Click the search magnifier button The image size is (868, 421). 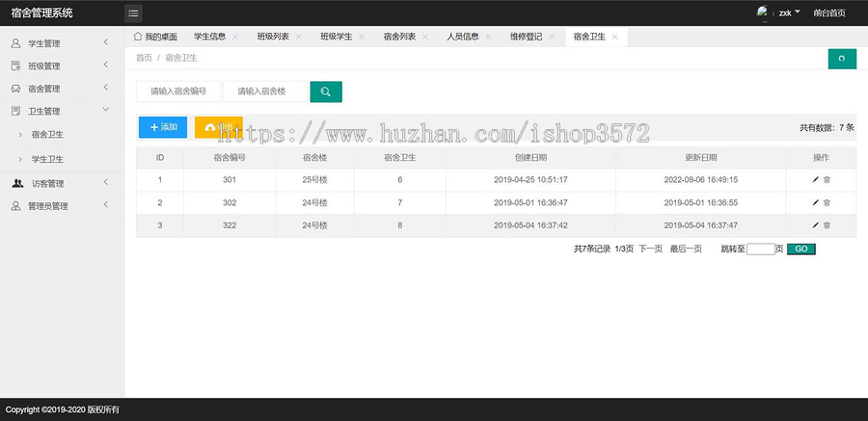pyautogui.click(x=326, y=92)
